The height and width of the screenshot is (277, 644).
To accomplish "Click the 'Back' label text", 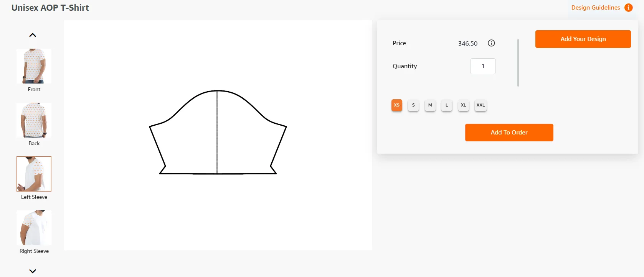I will point(34,143).
